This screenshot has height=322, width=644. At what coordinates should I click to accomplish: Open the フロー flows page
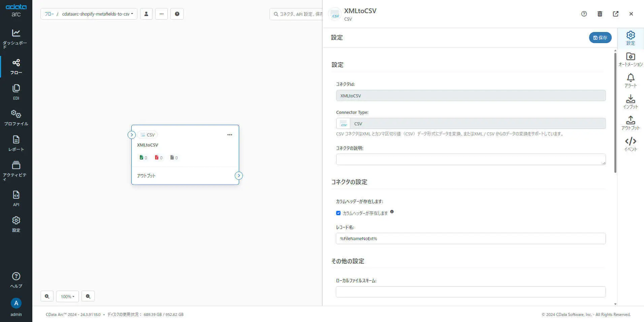click(x=16, y=67)
